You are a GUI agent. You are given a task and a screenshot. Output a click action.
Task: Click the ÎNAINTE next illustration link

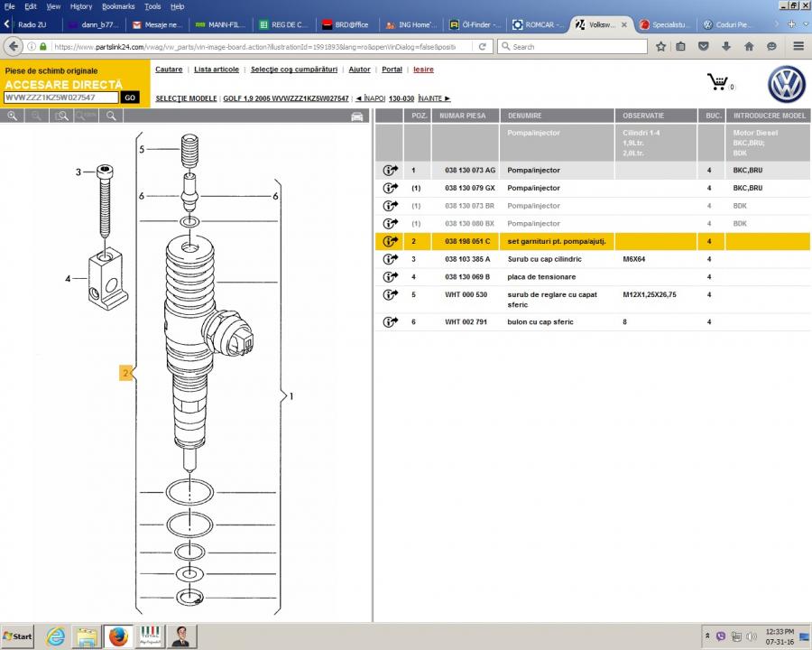(434, 98)
